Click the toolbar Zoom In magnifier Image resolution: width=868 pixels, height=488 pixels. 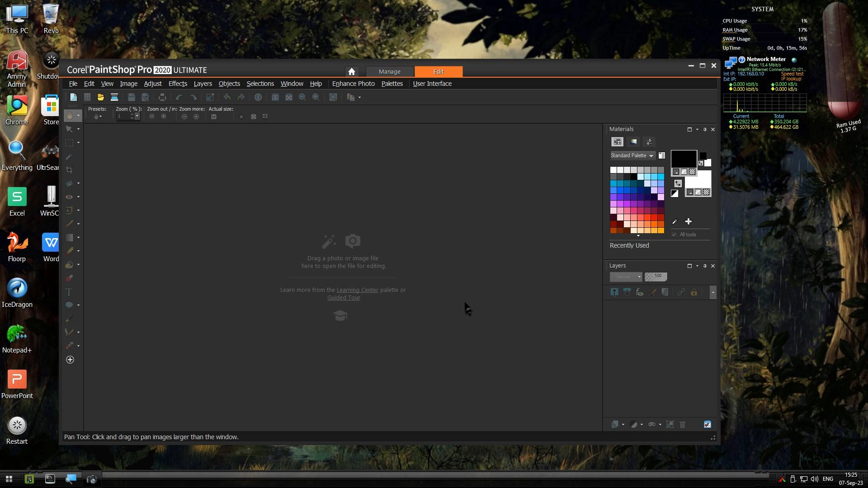[x=316, y=97]
